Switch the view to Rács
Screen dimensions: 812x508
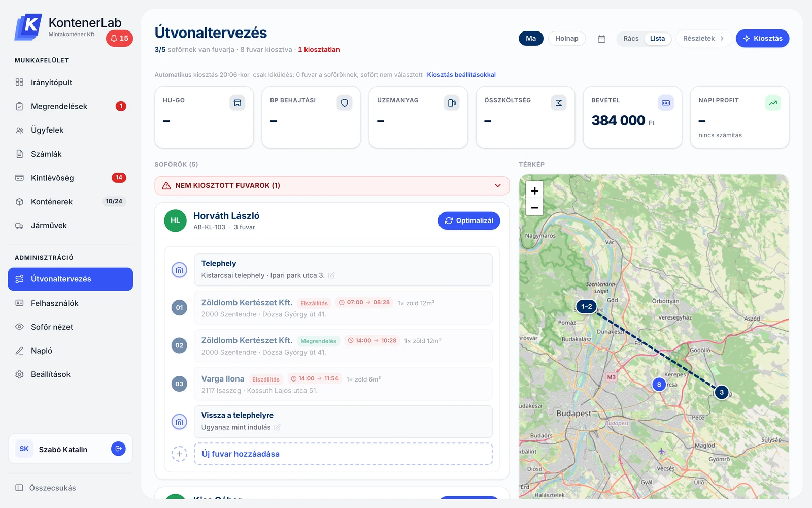pyautogui.click(x=631, y=39)
